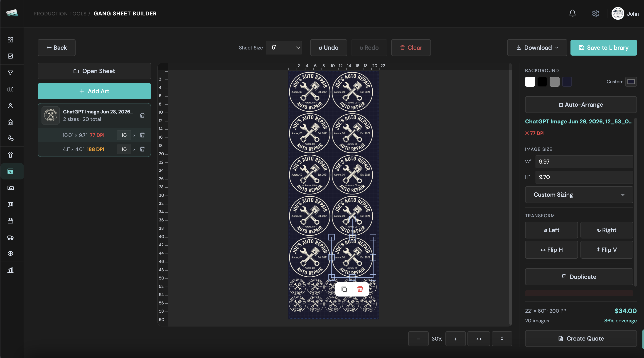Click the 86% coverage text
The height and width of the screenshot is (358, 644).
point(620,321)
